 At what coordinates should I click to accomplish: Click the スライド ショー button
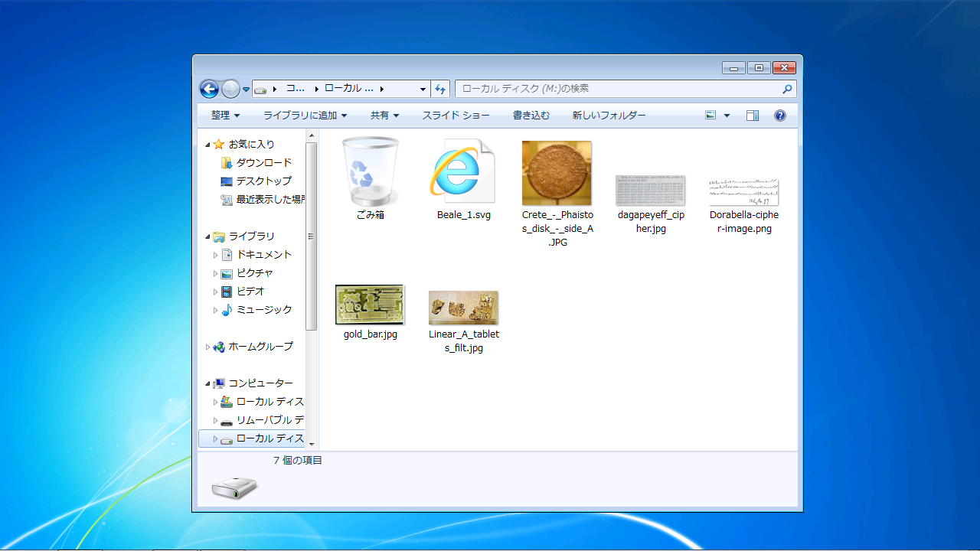click(456, 116)
